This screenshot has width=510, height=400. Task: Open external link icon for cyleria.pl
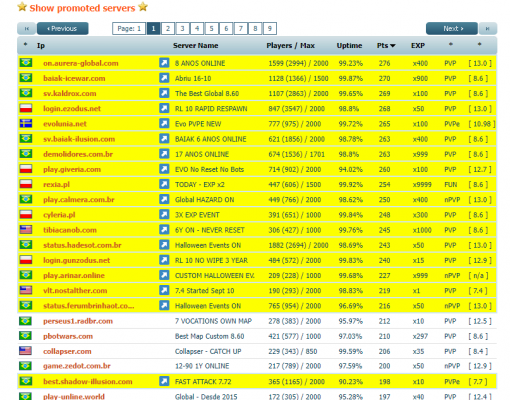pyautogui.click(x=164, y=214)
